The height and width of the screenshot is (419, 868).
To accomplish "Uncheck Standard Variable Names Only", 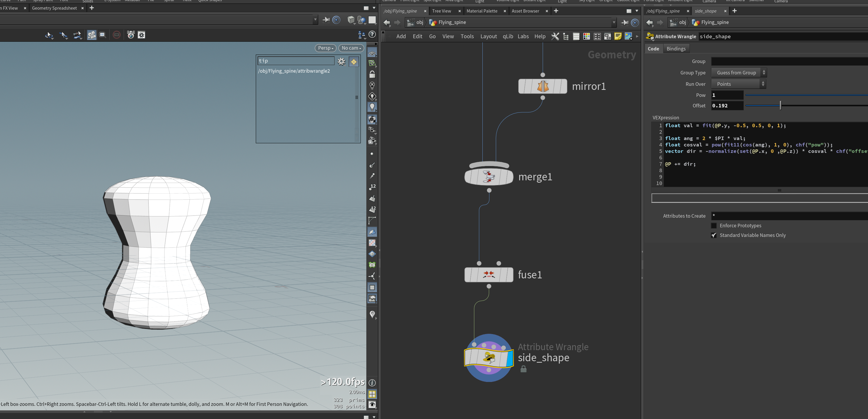I will pyautogui.click(x=714, y=235).
